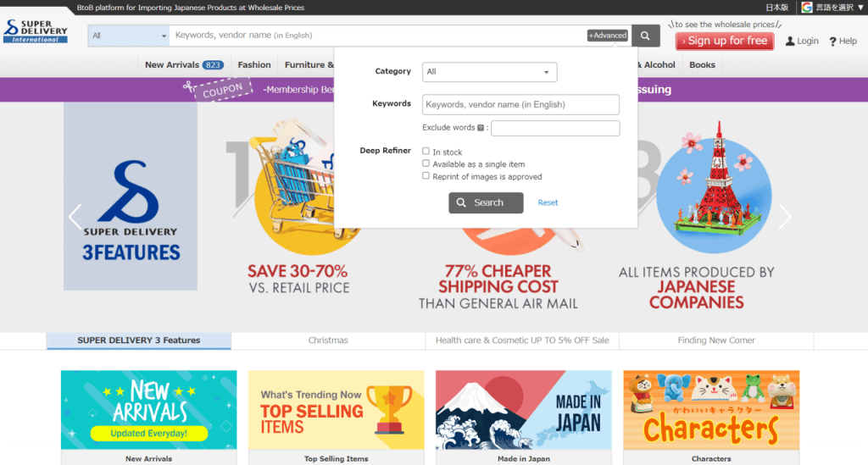Image resolution: width=868 pixels, height=465 pixels.
Task: Open the Alcohol menu item
Action: (x=657, y=64)
